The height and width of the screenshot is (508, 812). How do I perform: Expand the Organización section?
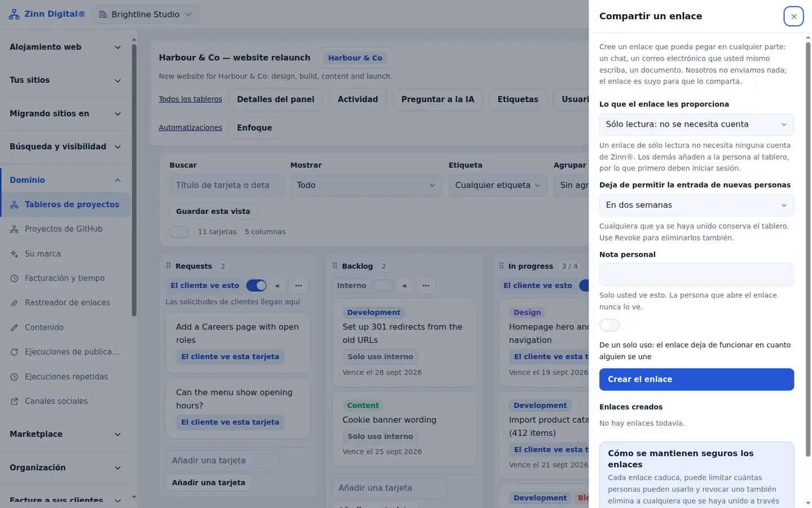point(65,467)
